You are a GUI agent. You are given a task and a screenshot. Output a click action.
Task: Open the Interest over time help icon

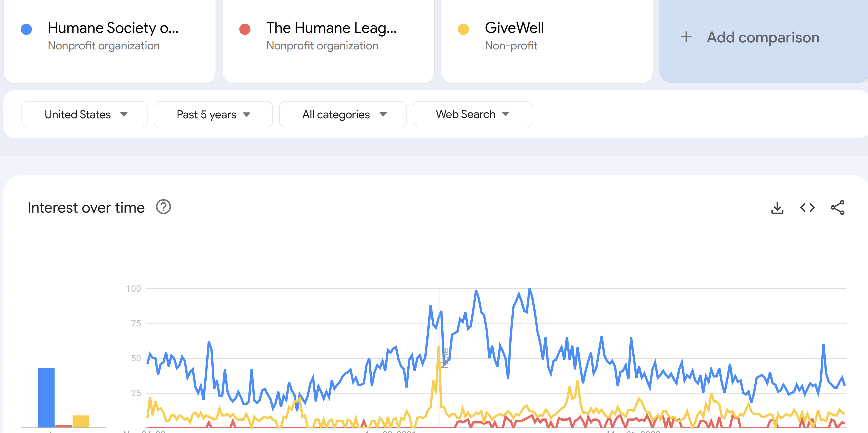pos(163,207)
